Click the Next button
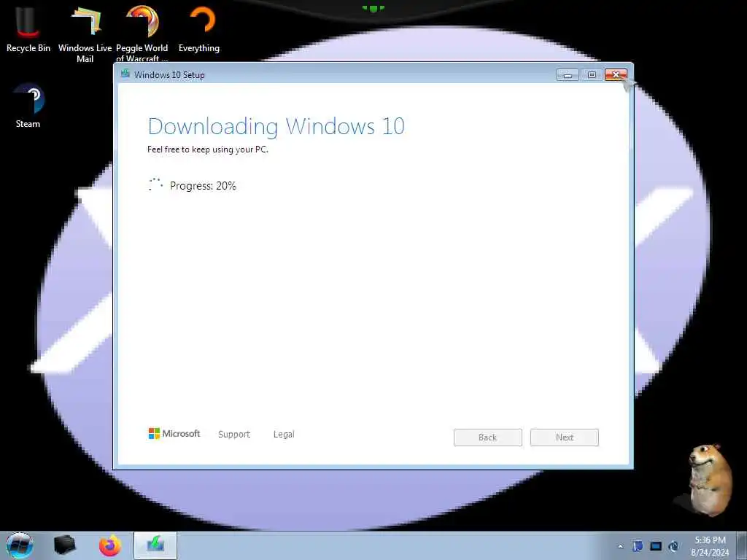Screen dimensions: 747x560 [x=565, y=437]
